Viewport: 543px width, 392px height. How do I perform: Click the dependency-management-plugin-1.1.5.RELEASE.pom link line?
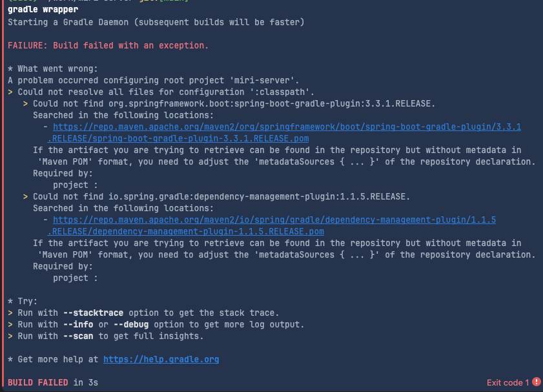[x=185, y=231]
